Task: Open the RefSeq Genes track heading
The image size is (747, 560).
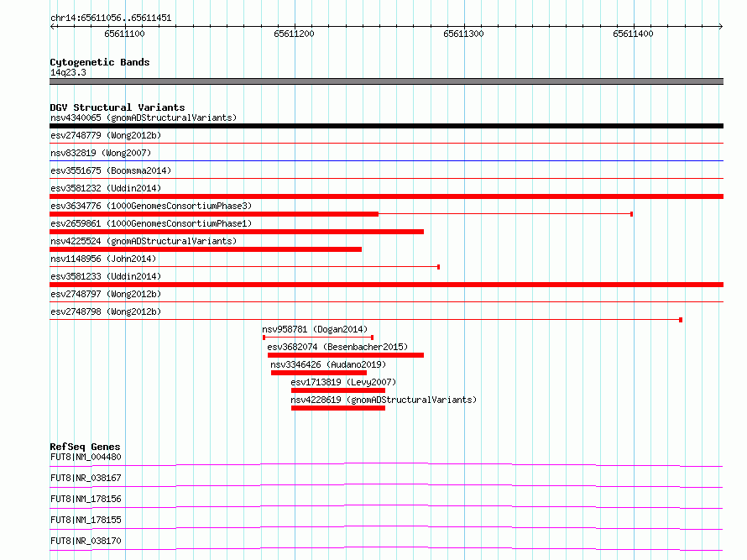Action: pyautogui.click(x=85, y=447)
